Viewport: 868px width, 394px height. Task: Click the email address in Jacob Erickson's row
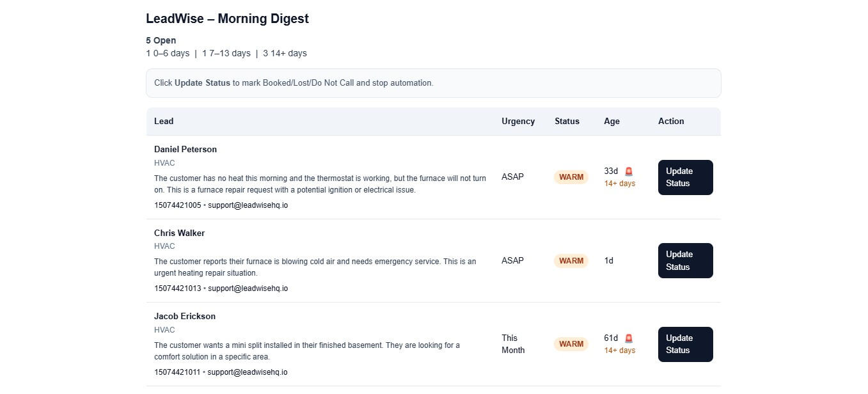tap(248, 372)
